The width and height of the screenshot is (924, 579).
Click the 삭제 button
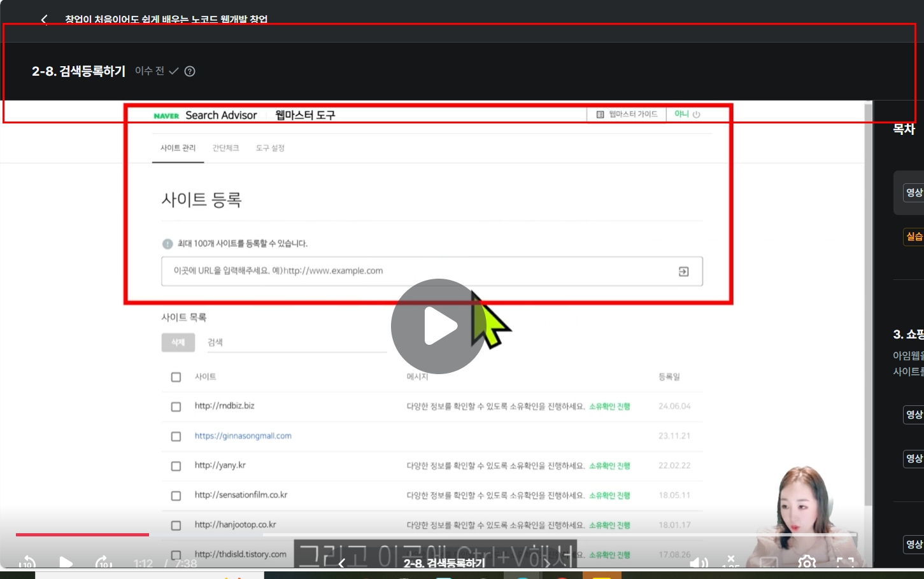pyautogui.click(x=178, y=342)
